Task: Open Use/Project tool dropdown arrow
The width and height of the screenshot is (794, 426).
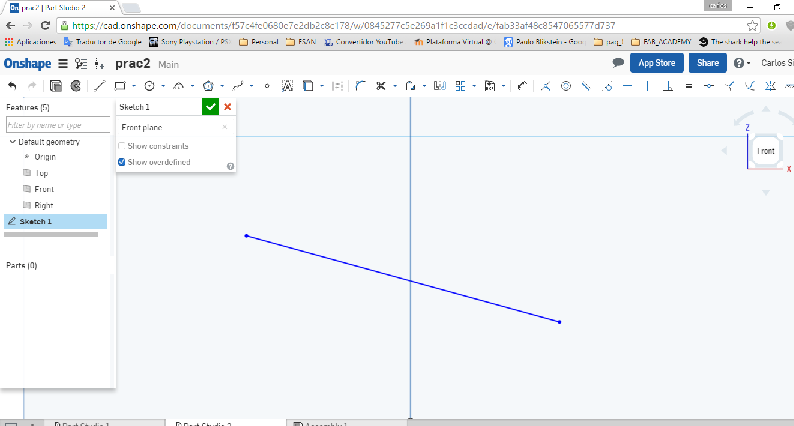Action: click(322, 86)
